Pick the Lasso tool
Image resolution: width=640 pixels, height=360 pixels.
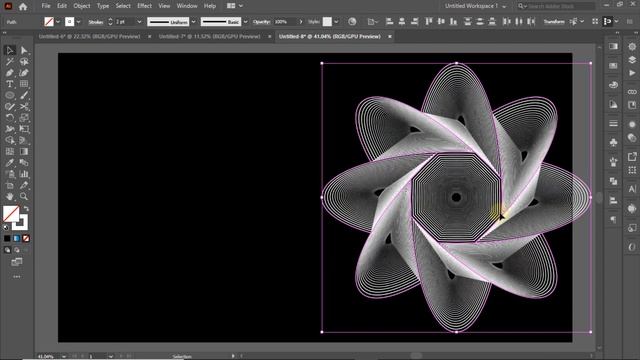(24, 62)
